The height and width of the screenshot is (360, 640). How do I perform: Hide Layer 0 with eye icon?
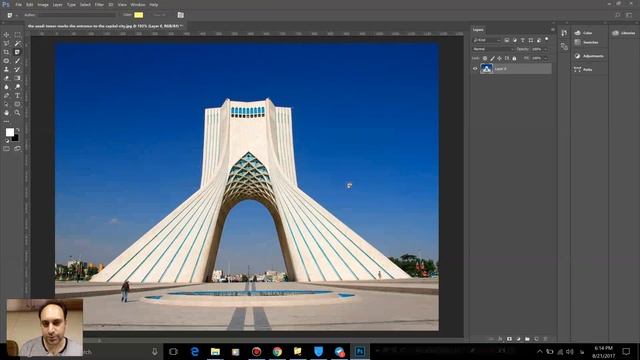tap(475, 69)
